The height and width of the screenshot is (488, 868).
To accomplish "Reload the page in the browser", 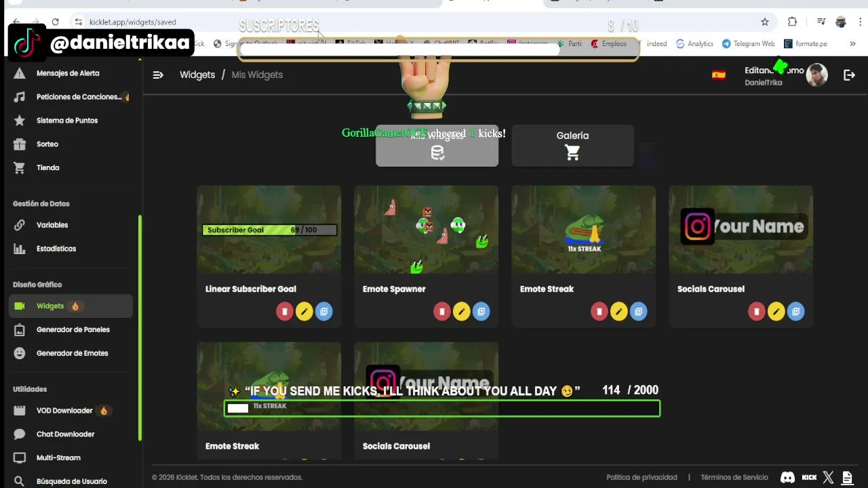I will 55,22.
